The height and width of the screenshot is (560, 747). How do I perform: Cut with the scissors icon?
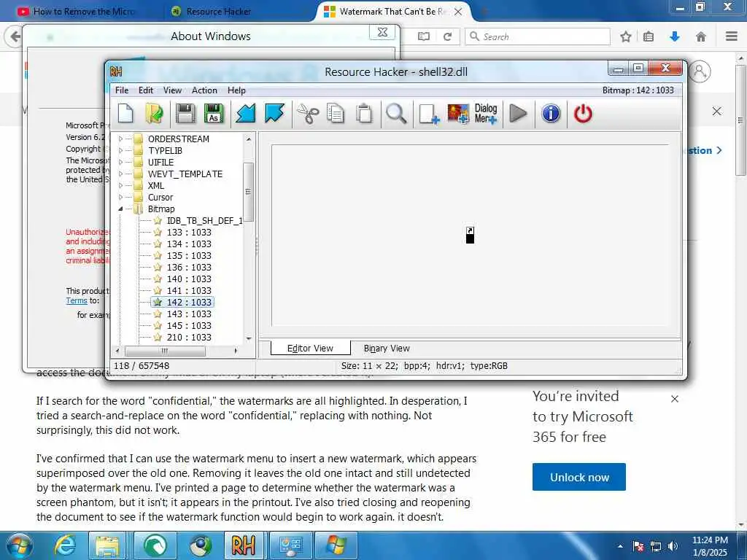tap(308, 114)
